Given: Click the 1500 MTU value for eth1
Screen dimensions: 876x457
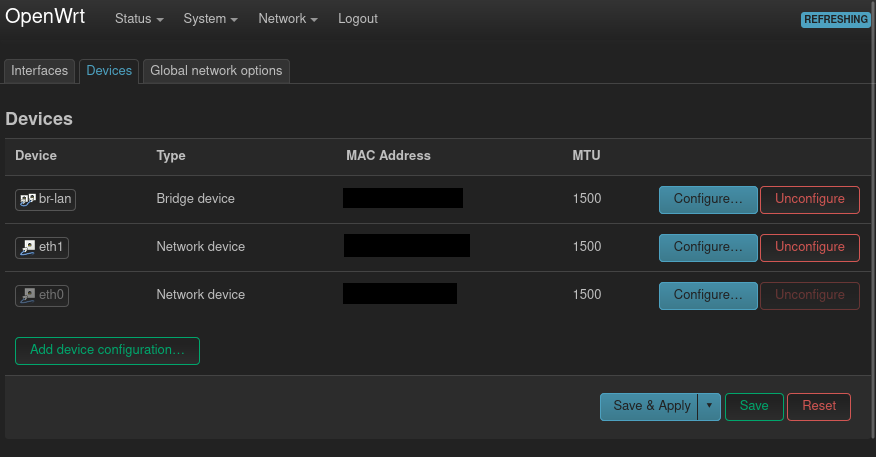Looking at the screenshot, I should click(x=587, y=246).
